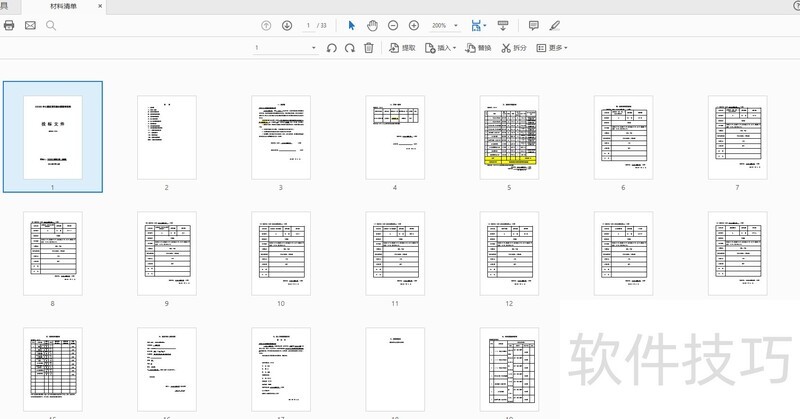Viewport: 800px width, 419px height.
Task: Select page 10 thumbnail
Action: 281,253
